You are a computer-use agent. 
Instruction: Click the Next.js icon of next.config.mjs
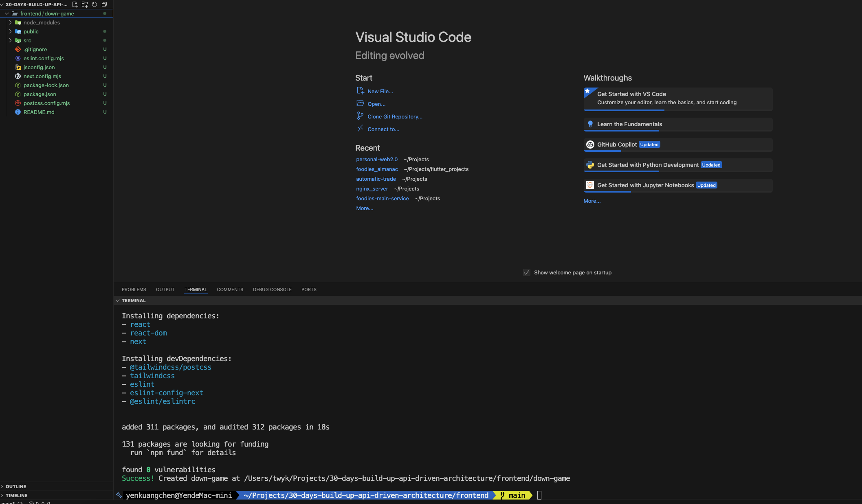pyautogui.click(x=18, y=76)
